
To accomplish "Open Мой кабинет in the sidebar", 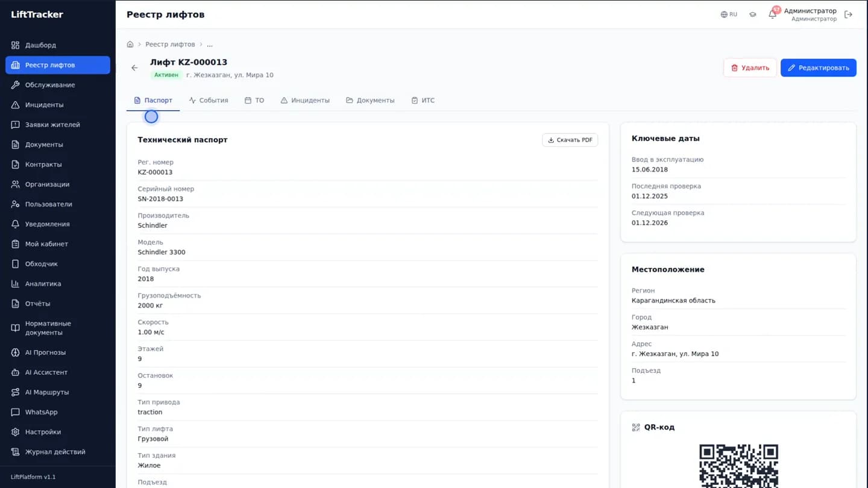I will (58, 244).
